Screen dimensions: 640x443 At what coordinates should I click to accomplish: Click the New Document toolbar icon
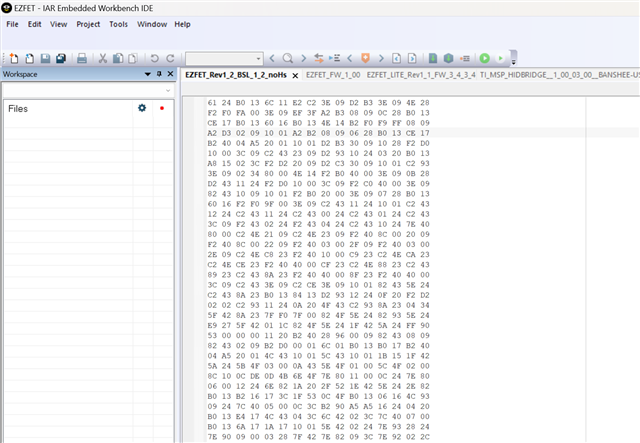(14, 58)
